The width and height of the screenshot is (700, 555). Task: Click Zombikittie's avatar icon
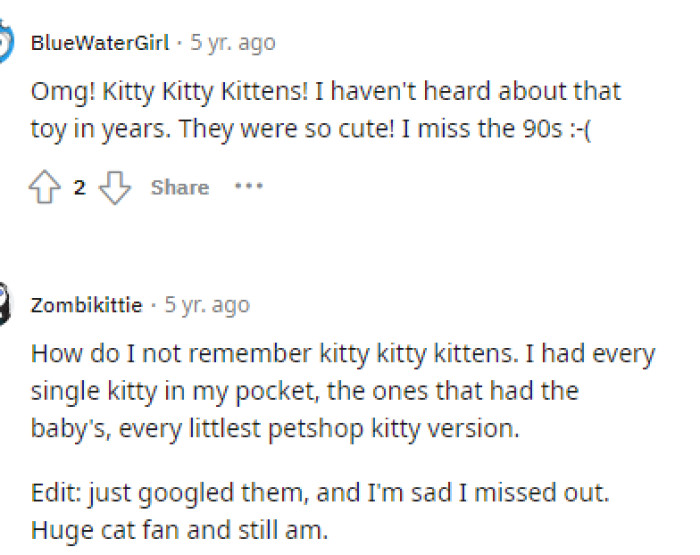click(4, 305)
